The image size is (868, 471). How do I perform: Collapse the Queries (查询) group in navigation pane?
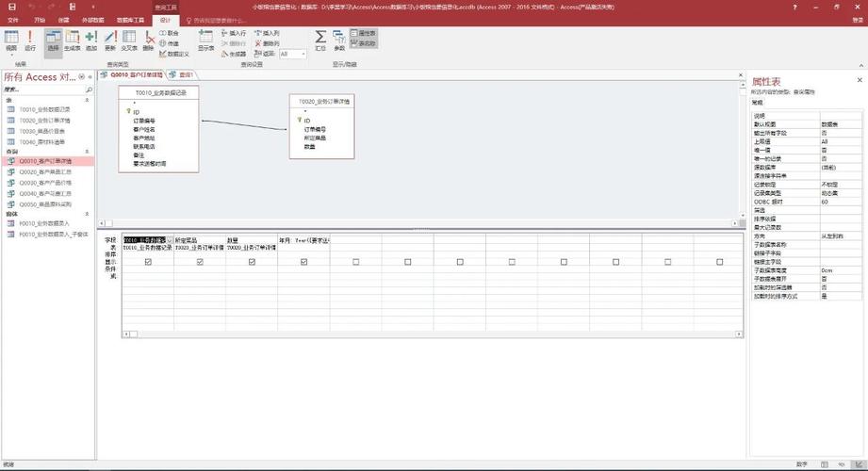click(x=87, y=151)
